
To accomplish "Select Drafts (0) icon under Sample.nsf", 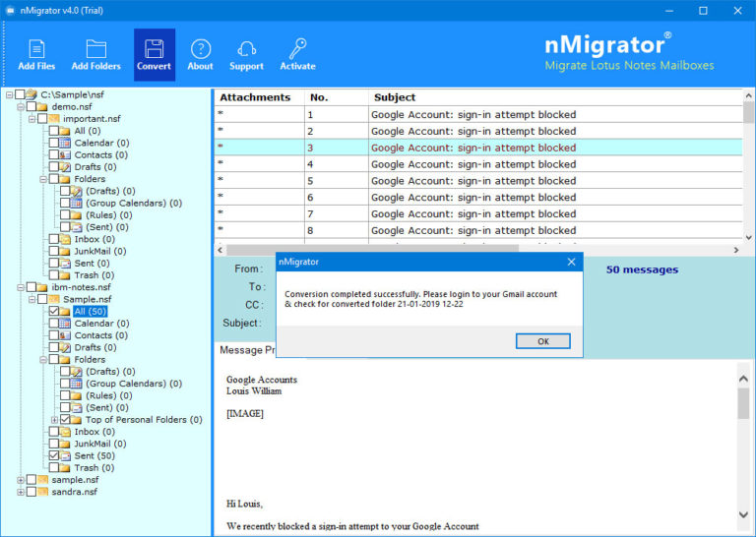I will coord(65,347).
